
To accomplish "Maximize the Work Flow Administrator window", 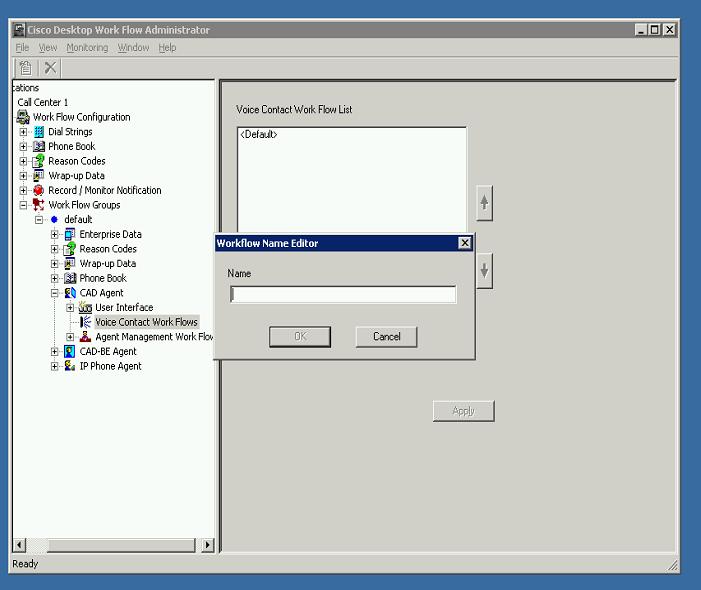I will [x=655, y=30].
